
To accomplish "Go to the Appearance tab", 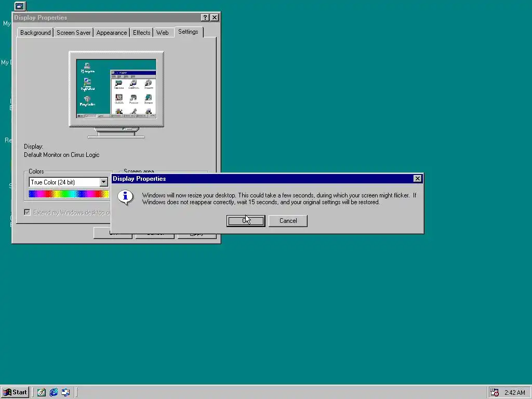I will pos(111,33).
